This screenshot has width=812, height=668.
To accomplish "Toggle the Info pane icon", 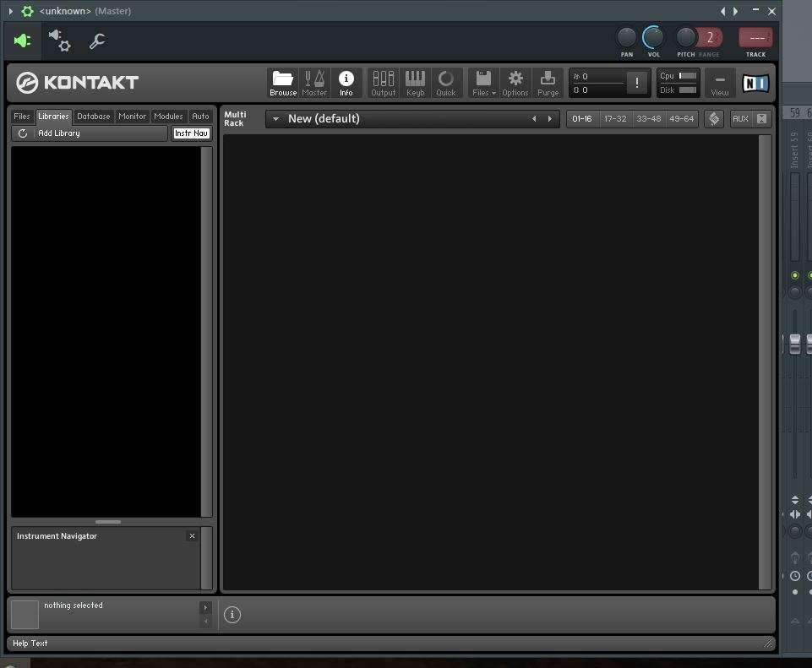I will (x=346, y=82).
